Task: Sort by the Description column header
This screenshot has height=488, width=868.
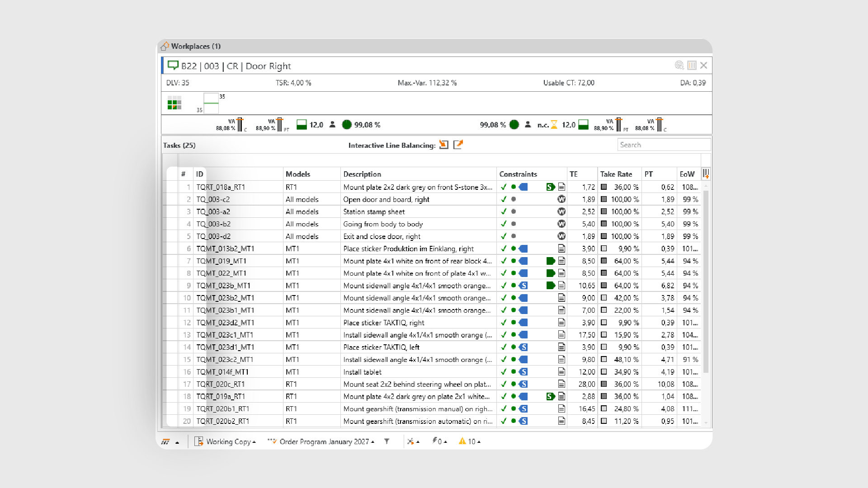Action: click(362, 174)
